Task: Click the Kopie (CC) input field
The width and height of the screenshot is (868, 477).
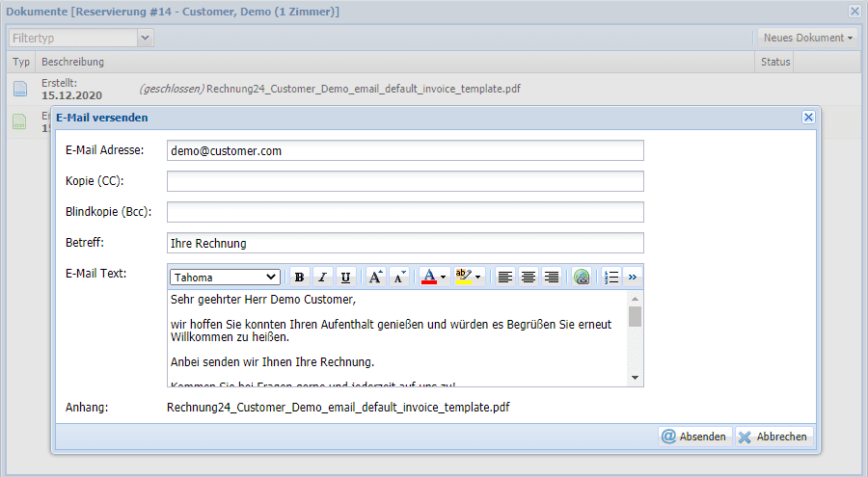Action: [404, 181]
